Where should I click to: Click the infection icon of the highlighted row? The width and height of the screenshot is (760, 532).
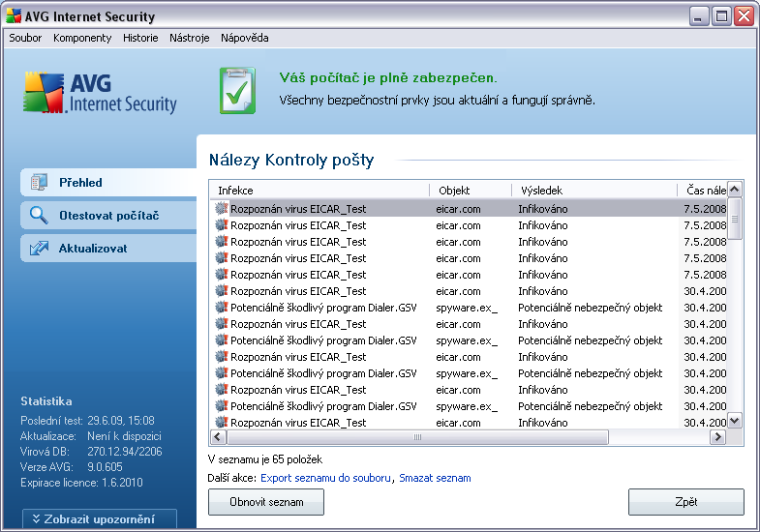pos(222,209)
